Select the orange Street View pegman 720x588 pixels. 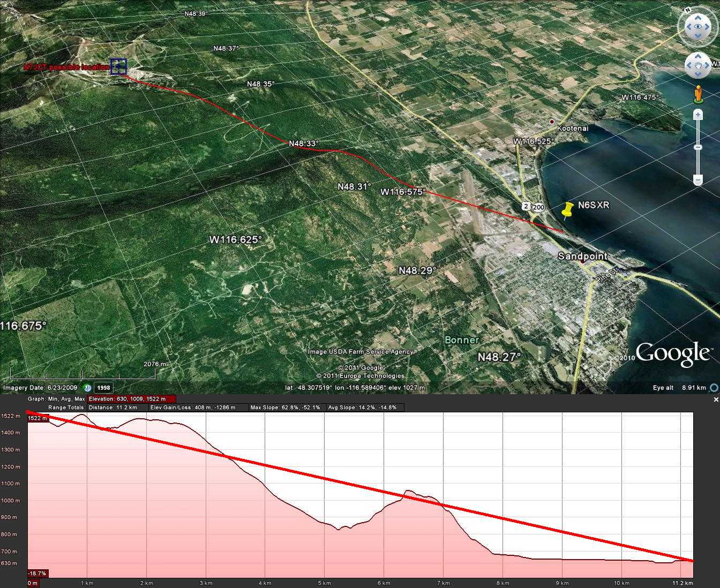[698, 94]
